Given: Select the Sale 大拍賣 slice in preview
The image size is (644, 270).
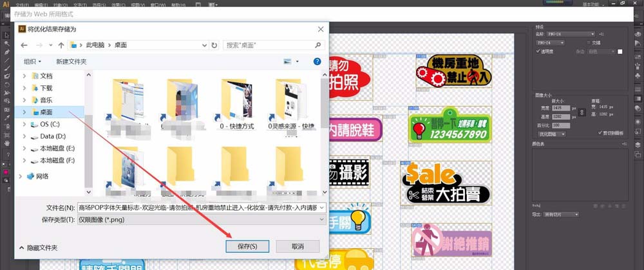Looking at the screenshot, I should click(x=446, y=183).
